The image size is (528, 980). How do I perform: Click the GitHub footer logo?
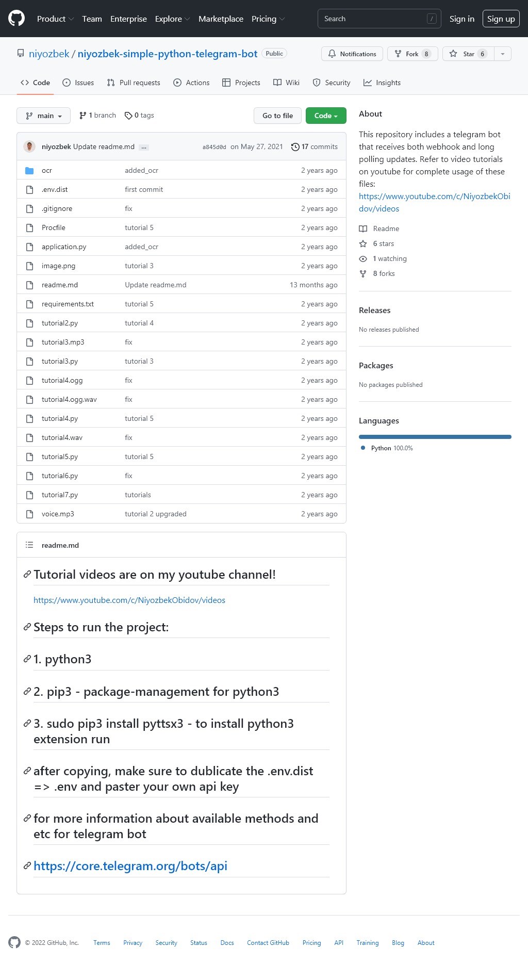tap(14, 942)
